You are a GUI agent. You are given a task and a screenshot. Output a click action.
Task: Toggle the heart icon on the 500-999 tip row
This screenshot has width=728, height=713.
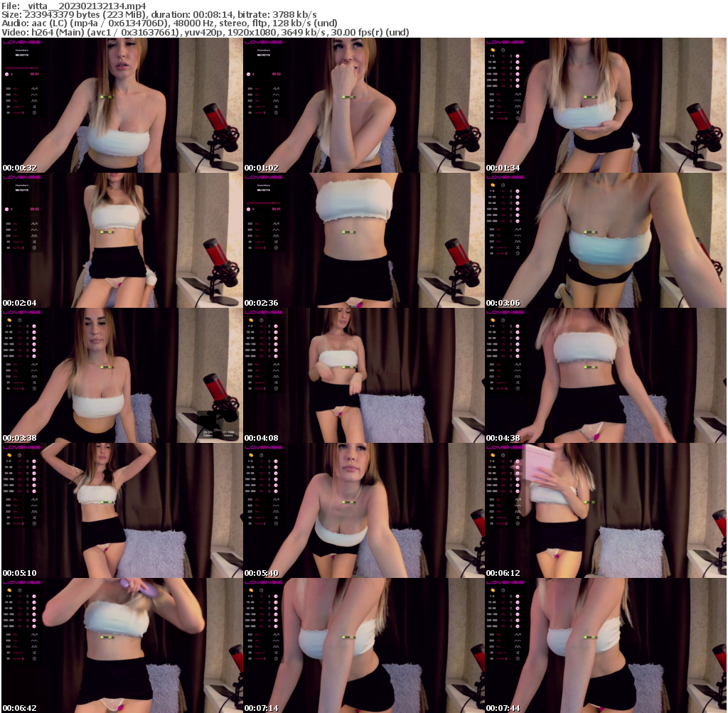(x=518, y=491)
